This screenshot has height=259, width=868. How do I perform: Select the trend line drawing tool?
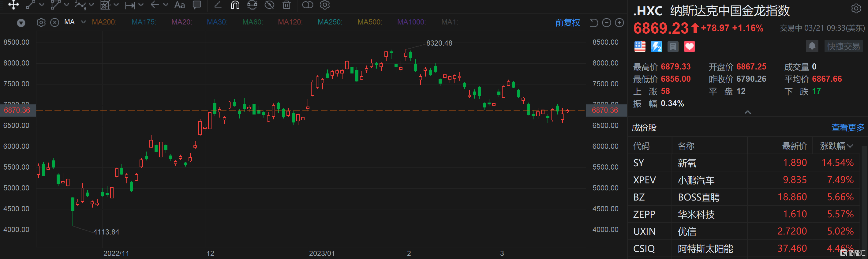pos(31,5)
